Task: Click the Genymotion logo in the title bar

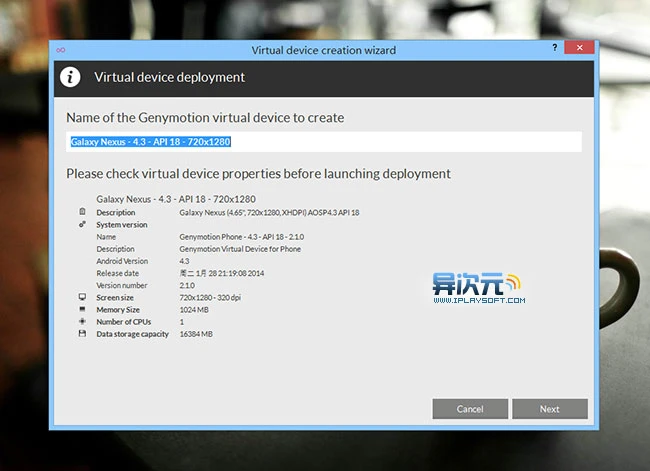Action: coord(61,49)
